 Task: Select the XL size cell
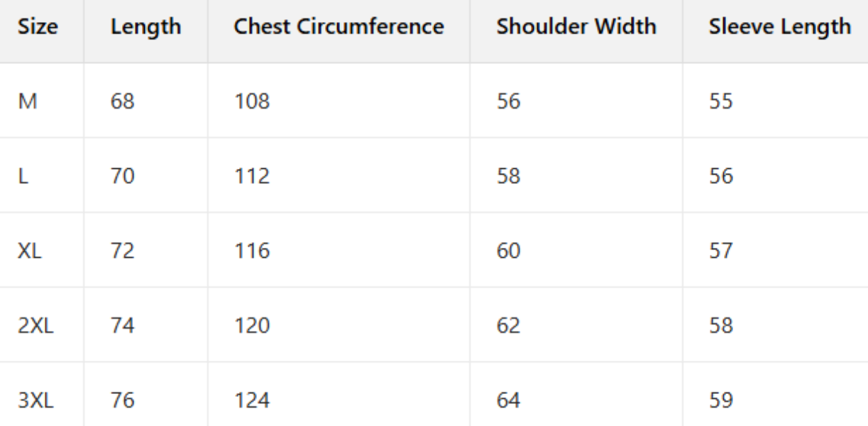pos(30,251)
